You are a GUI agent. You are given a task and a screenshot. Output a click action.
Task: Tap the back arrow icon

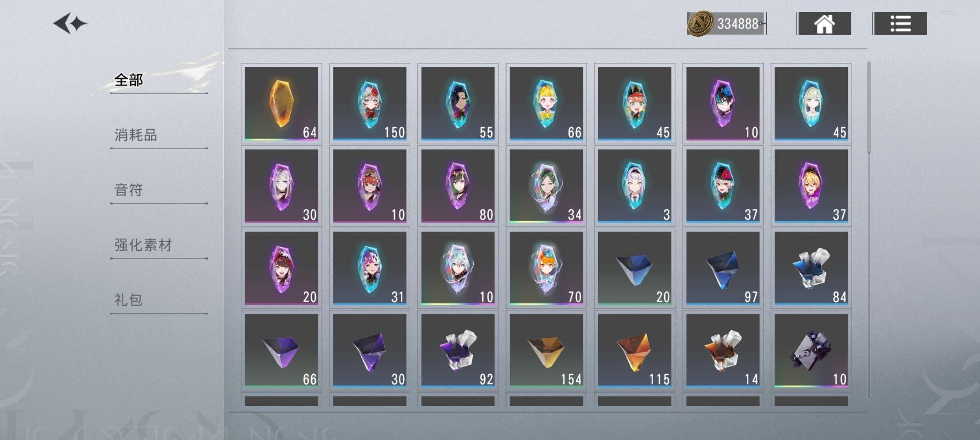pyautogui.click(x=70, y=23)
